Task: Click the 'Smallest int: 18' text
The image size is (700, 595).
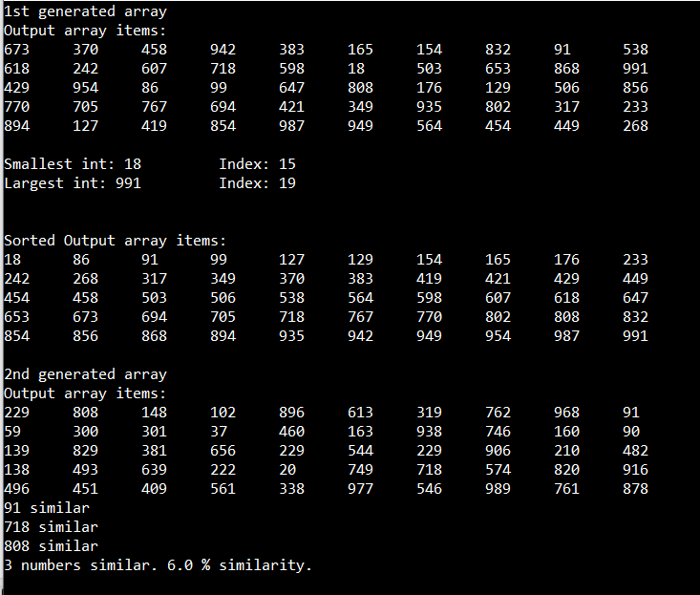Action: pos(73,164)
